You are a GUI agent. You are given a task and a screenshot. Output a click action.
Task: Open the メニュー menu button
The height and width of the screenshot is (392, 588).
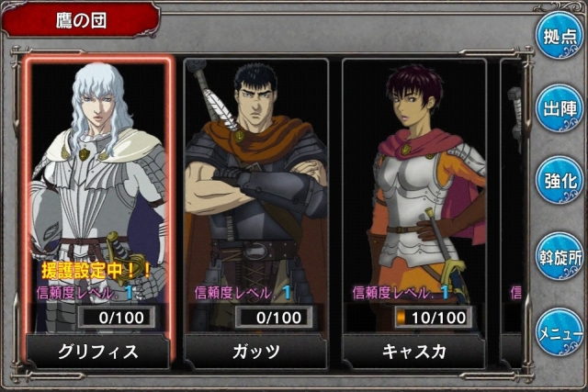(x=560, y=332)
